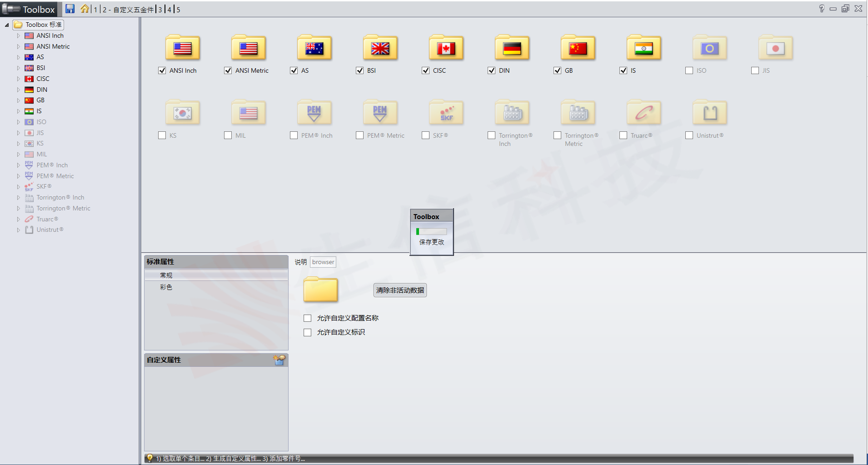Open the ANSI Metric folder icon
The width and height of the screenshot is (868, 465).
(x=249, y=48)
